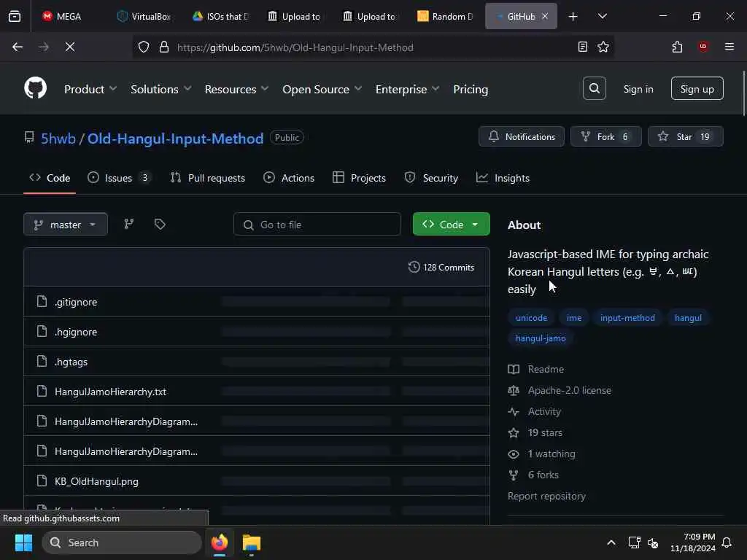Expand the Solutions menu
The height and width of the screenshot is (560, 747).
[160, 89]
